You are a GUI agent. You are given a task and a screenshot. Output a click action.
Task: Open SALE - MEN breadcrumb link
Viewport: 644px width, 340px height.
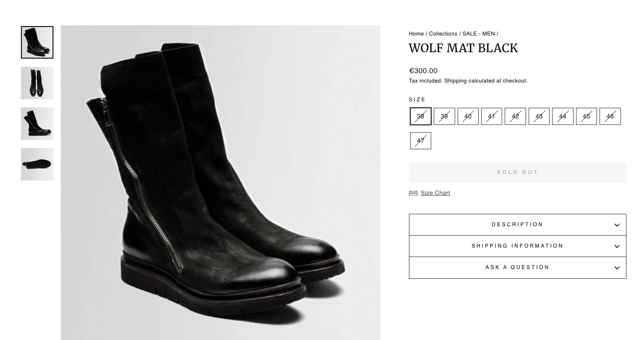(478, 34)
